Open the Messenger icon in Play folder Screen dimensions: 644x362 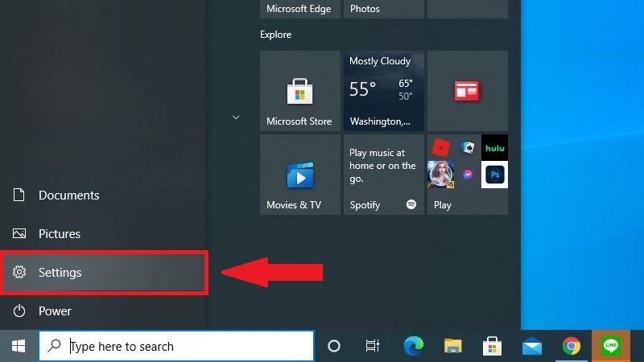coord(468,175)
